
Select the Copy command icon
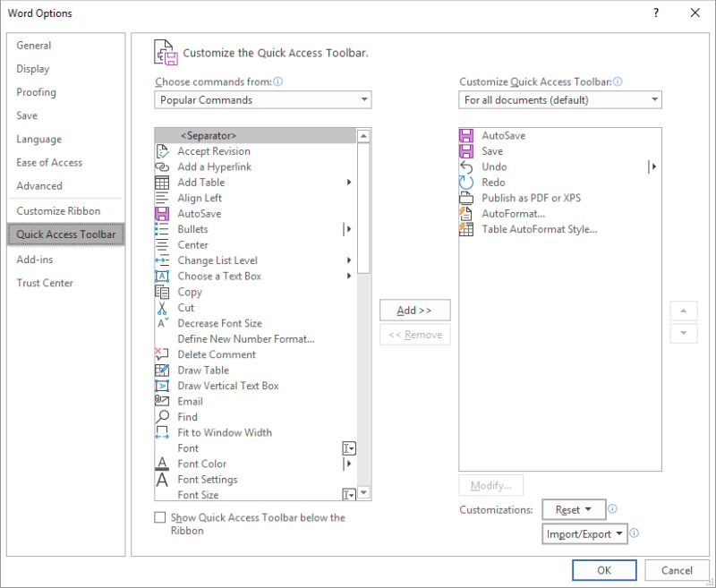click(165, 292)
